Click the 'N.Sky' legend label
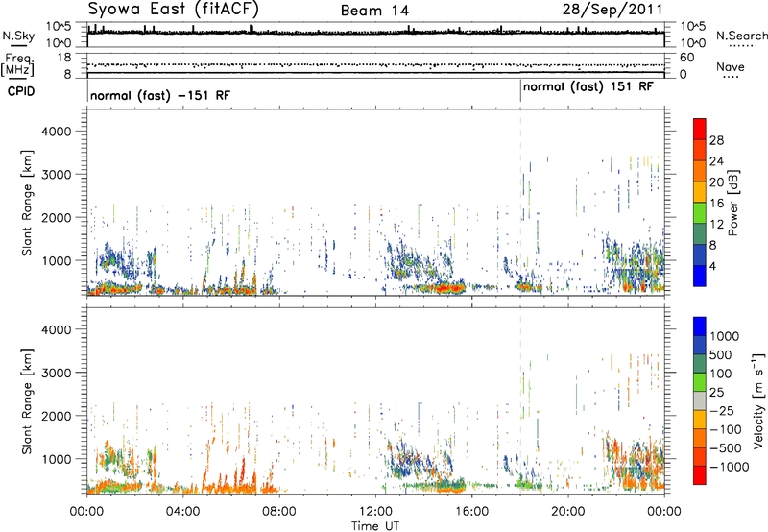 tap(18, 36)
